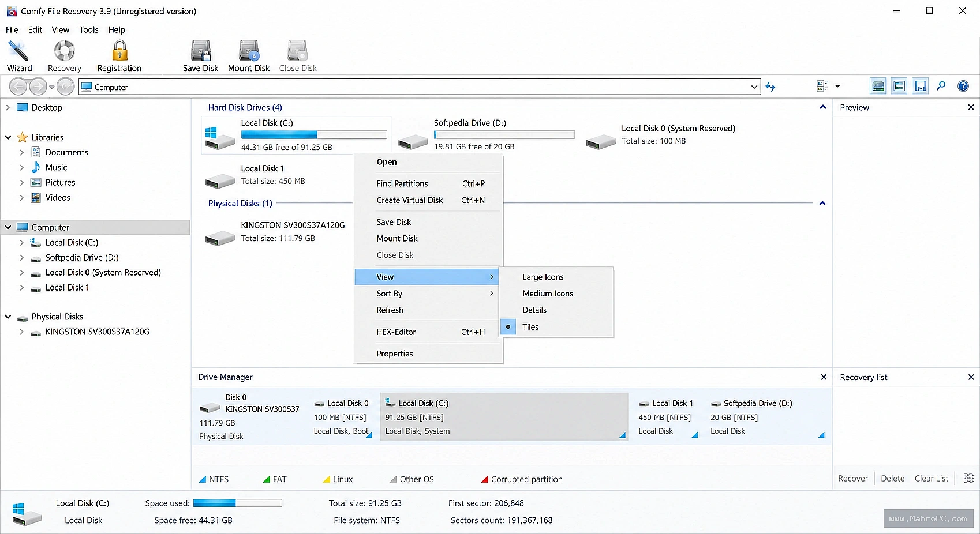Toggle preview panel icon

point(899,87)
